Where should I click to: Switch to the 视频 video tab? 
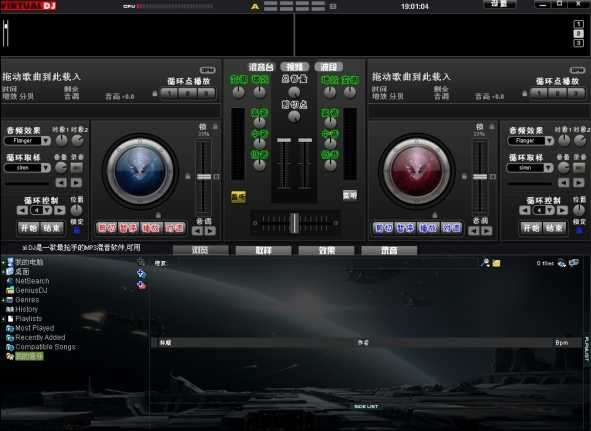coord(295,67)
